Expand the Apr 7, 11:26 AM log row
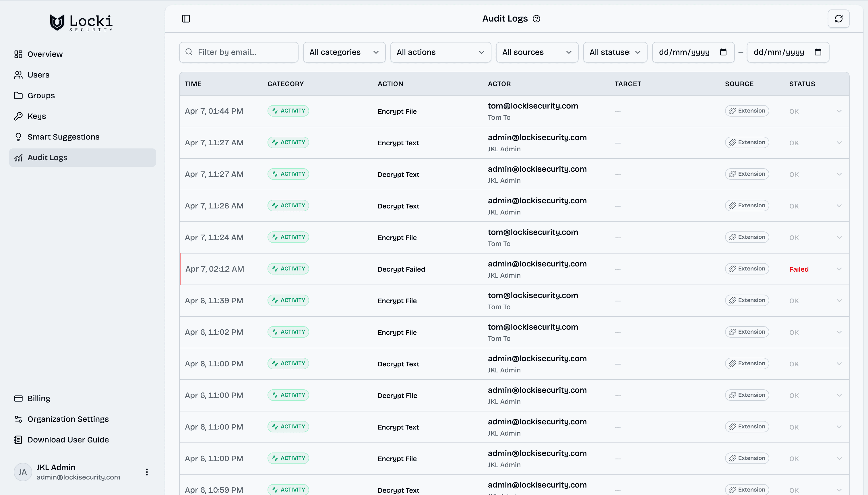868x495 pixels. (x=839, y=206)
